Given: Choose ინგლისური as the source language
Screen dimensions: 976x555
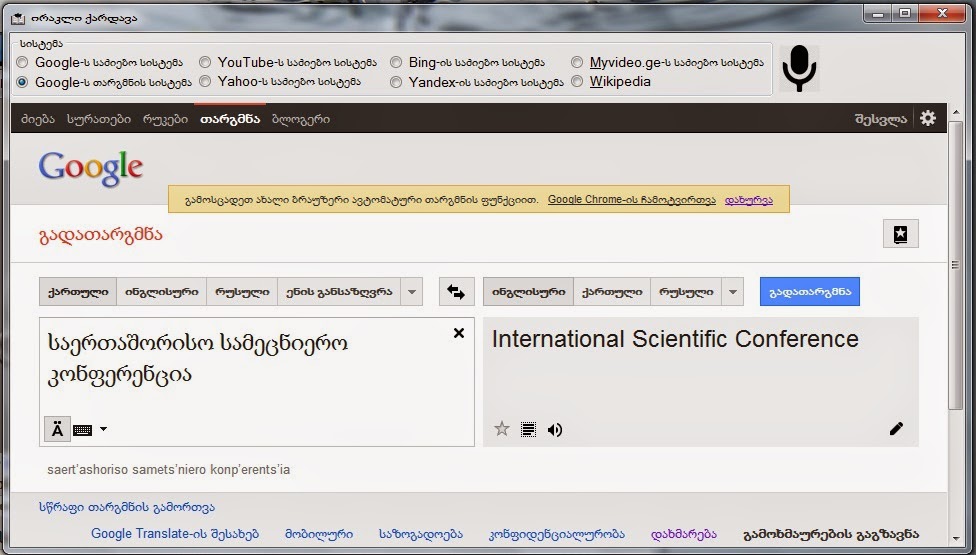Looking at the screenshot, I should (162, 292).
